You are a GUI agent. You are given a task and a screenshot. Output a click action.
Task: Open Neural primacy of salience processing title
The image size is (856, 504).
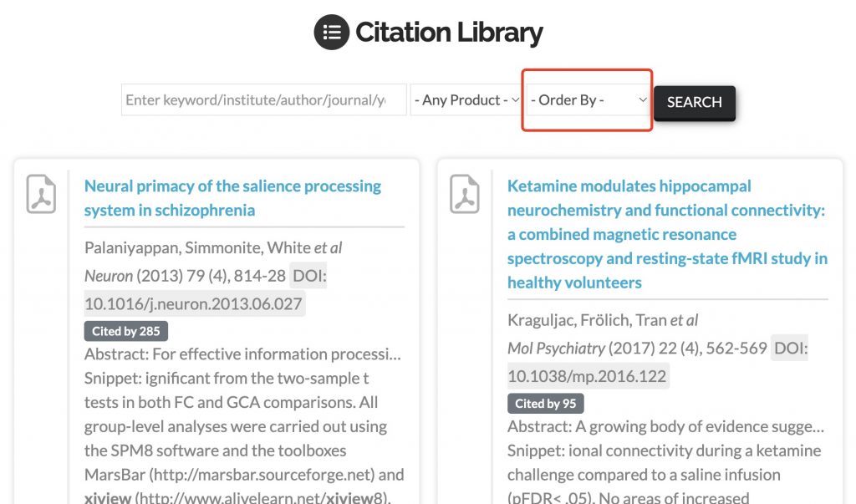coord(233,198)
